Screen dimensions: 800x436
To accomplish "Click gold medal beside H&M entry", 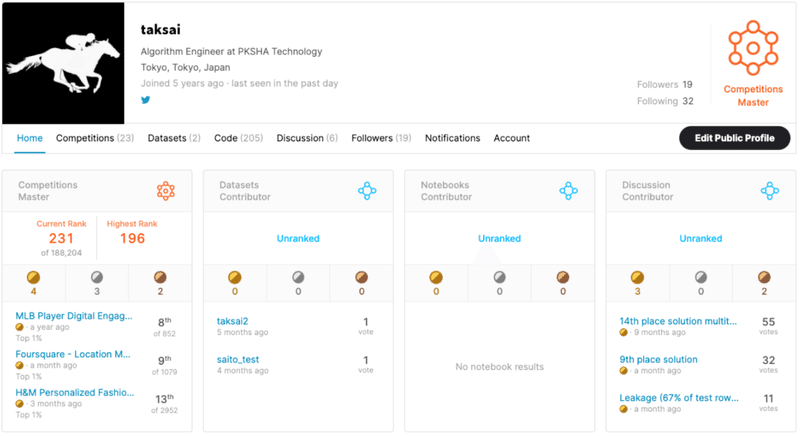I will coord(19,403).
